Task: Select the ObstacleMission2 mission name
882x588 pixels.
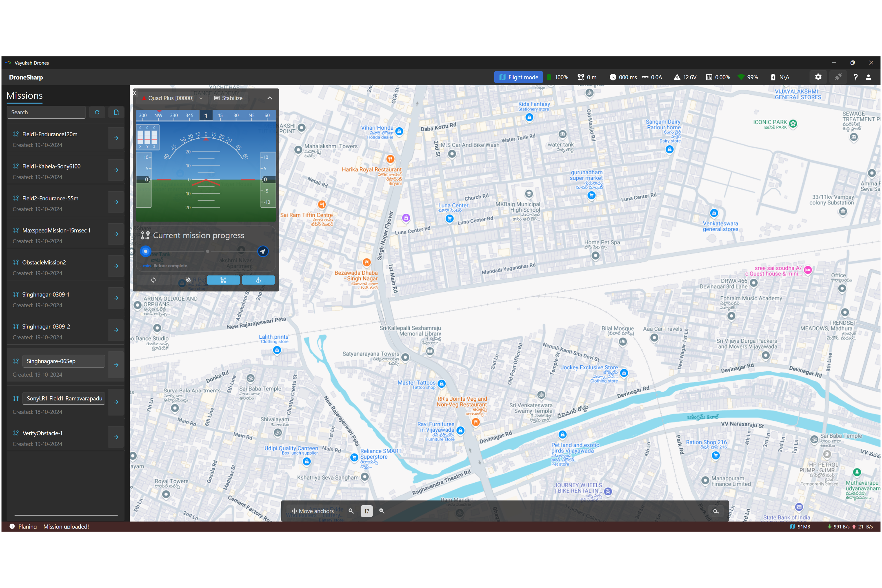Action: [44, 263]
